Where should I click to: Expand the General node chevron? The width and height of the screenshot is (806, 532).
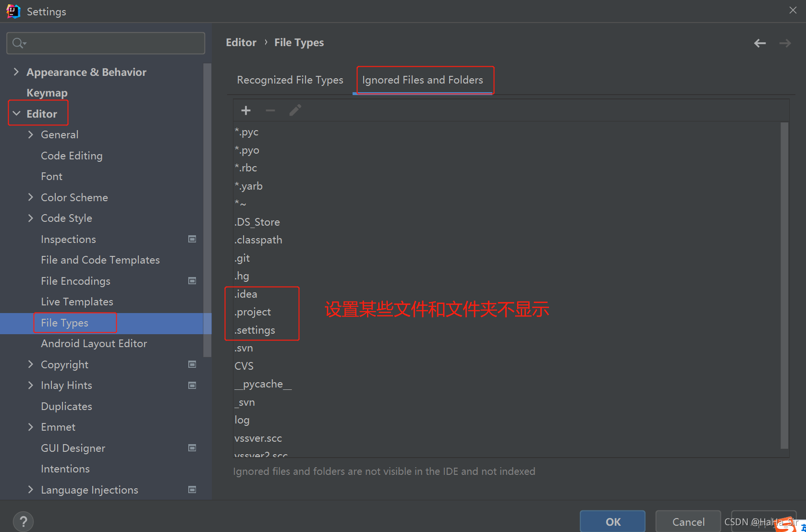coord(31,134)
